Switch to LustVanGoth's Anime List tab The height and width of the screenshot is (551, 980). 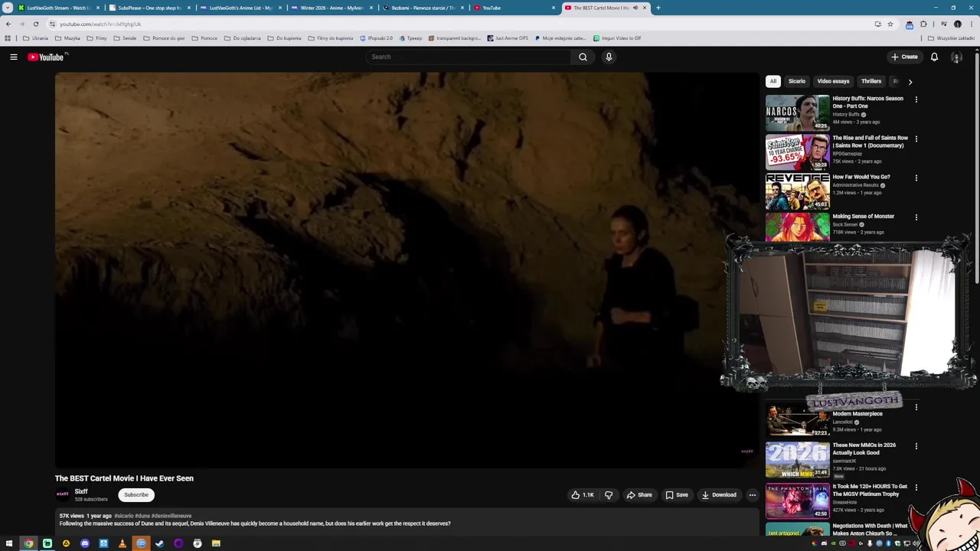240,8
